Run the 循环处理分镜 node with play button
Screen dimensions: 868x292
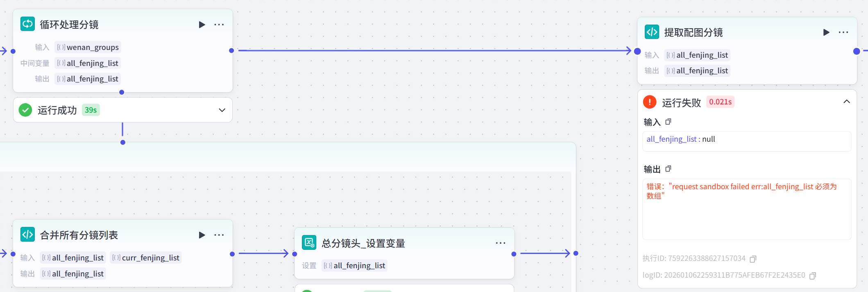(x=202, y=25)
